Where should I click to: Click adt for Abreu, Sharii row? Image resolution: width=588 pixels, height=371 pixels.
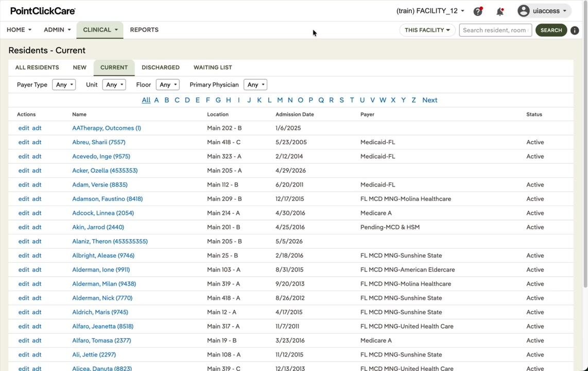37,142
